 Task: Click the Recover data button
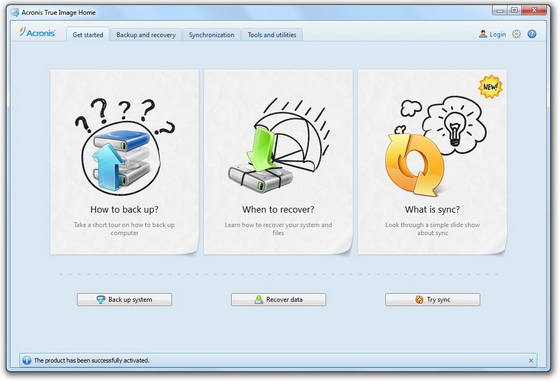click(279, 300)
